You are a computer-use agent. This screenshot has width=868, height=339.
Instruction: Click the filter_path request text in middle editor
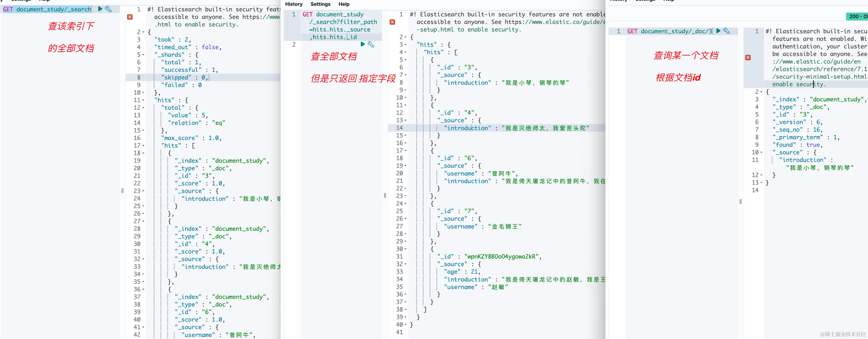340,26
